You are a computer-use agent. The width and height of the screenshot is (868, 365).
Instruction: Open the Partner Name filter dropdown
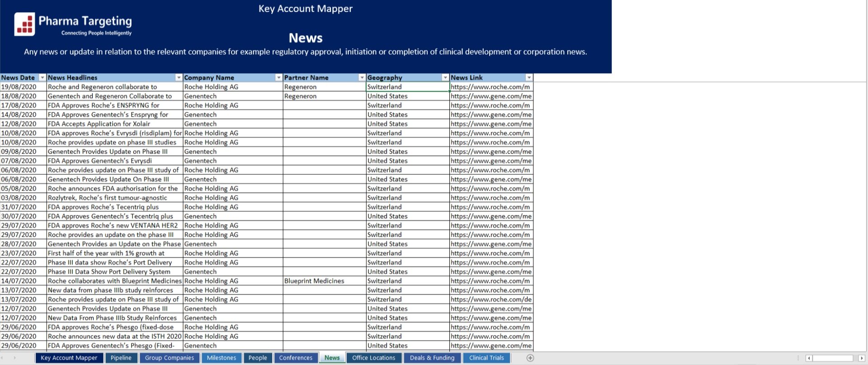tap(362, 78)
